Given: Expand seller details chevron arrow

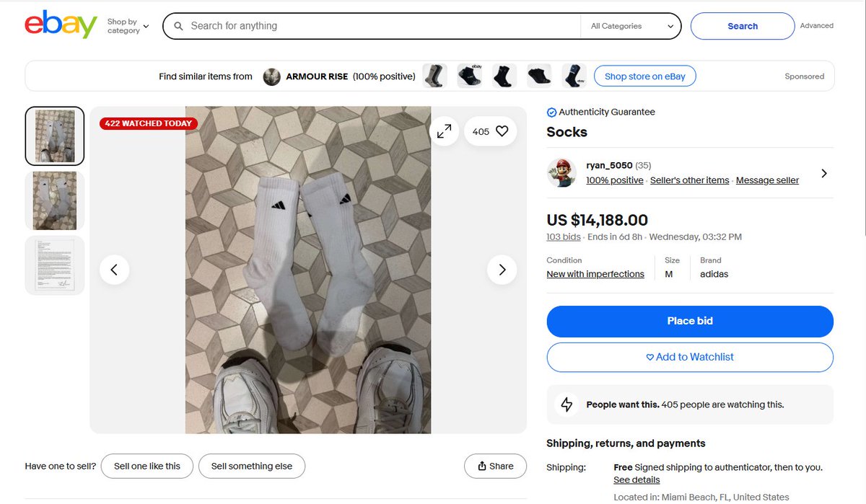Looking at the screenshot, I should pyautogui.click(x=824, y=173).
